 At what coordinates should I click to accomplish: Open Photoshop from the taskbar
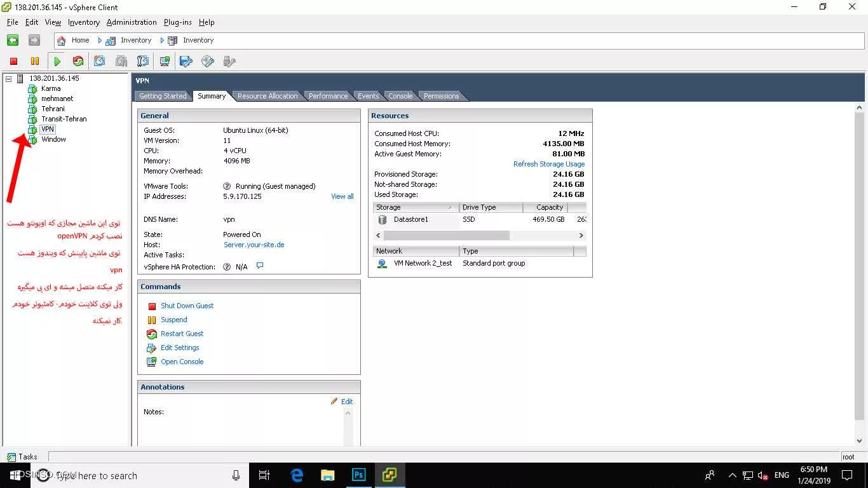[359, 475]
